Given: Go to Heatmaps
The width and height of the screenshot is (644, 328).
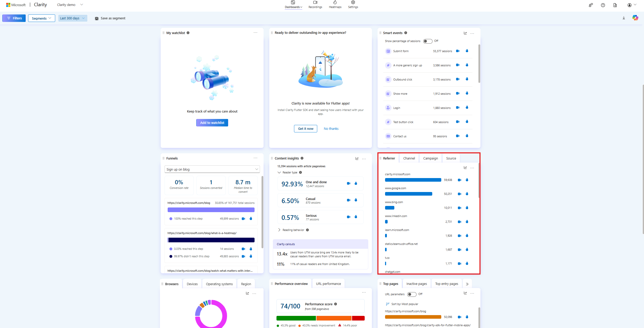Looking at the screenshot, I should [x=335, y=5].
